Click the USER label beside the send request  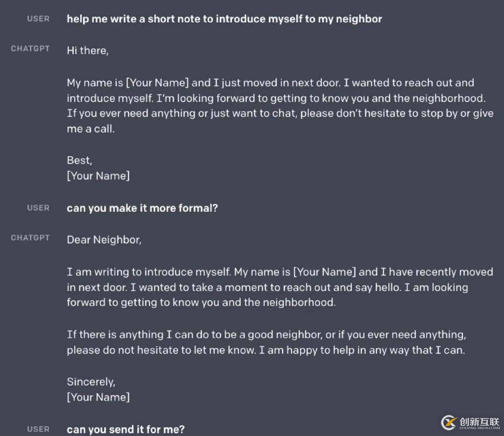tap(38, 429)
